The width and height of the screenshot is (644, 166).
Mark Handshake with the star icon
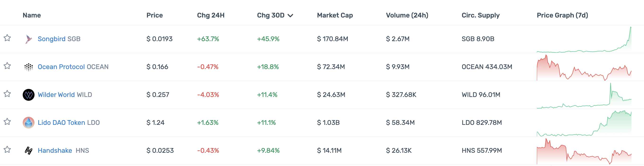(7, 149)
